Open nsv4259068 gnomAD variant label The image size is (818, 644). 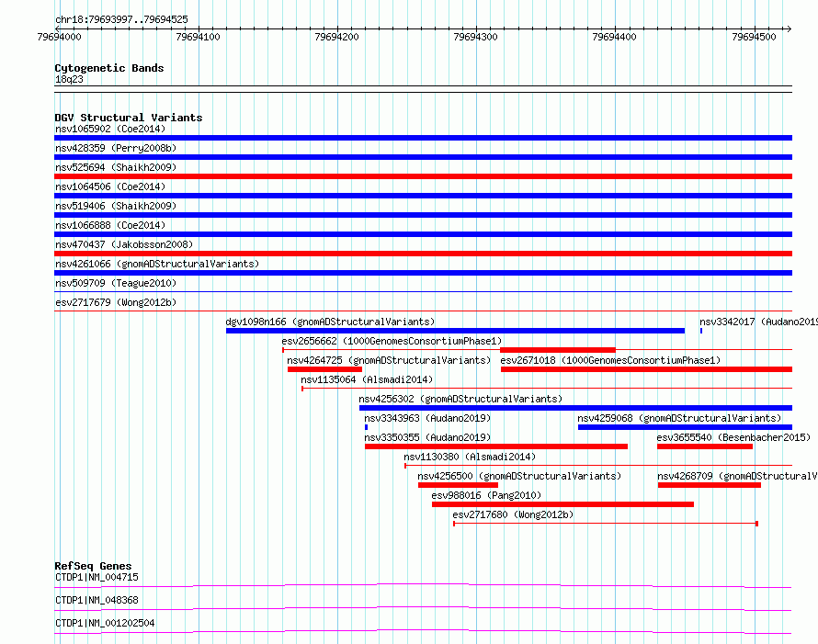679,418
